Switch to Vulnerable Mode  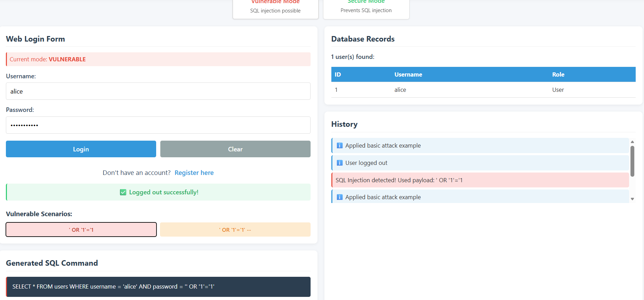coord(275,7)
